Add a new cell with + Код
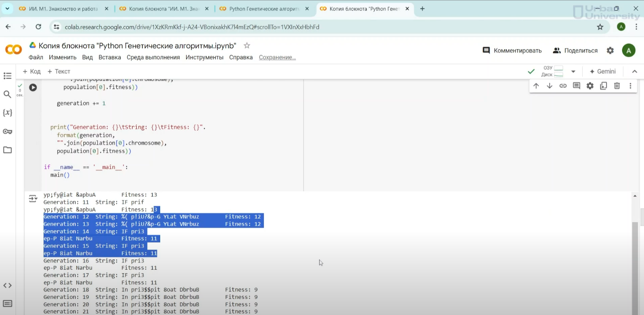Screen dimensions: 644x315 pyautogui.click(x=32, y=71)
